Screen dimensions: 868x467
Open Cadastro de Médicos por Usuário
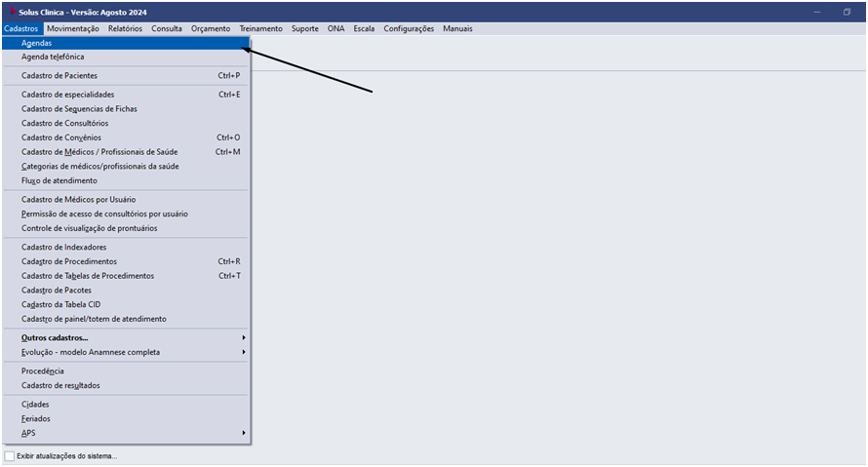point(126,200)
